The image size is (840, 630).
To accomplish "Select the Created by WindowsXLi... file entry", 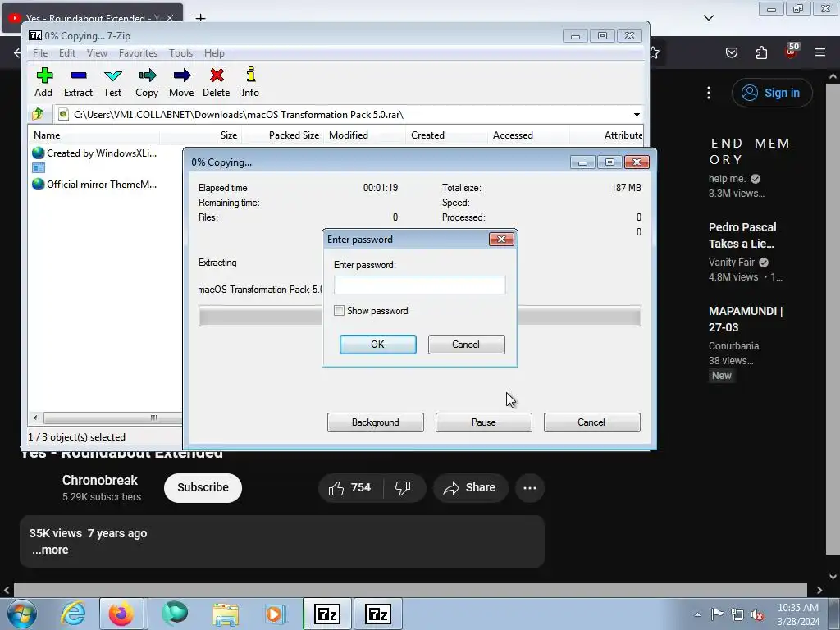I will (94, 153).
